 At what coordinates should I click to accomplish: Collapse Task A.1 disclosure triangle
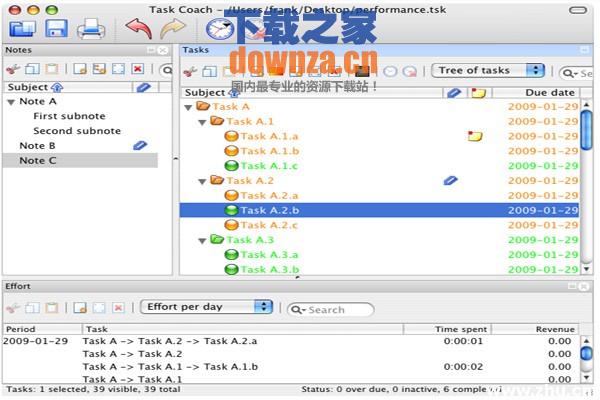point(202,122)
